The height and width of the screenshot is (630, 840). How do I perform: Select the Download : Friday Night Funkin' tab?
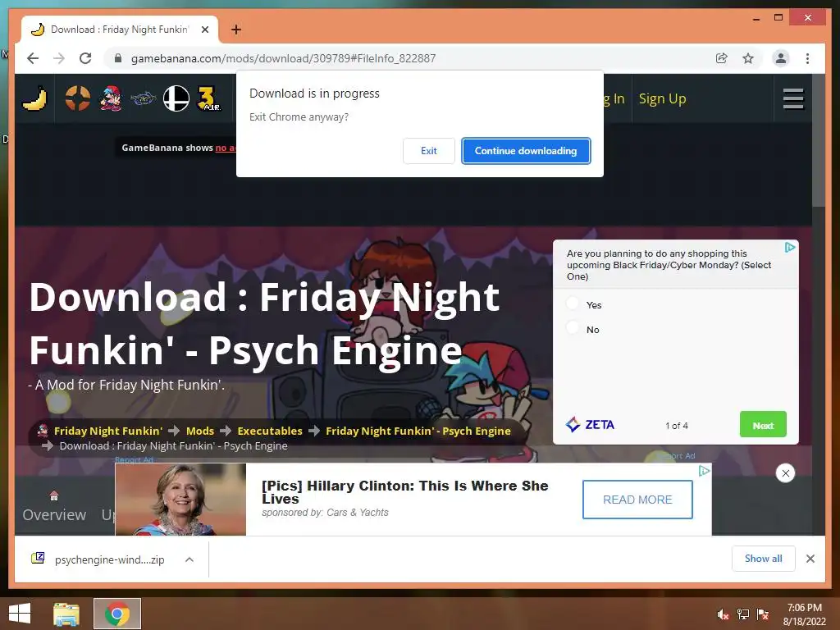click(120, 30)
